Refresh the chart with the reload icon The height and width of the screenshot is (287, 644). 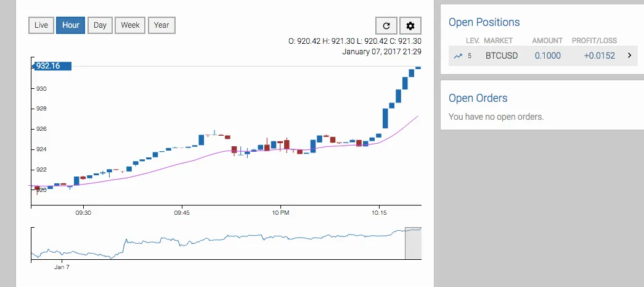click(386, 26)
